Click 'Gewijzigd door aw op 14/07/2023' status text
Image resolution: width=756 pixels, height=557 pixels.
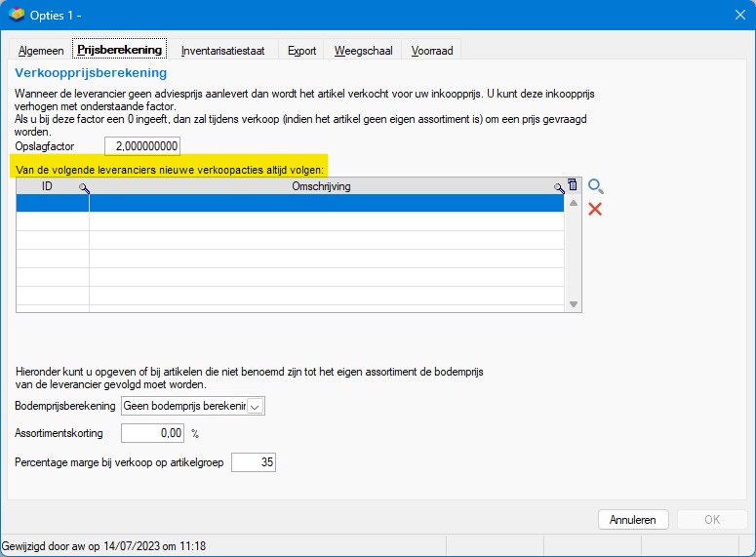(x=103, y=546)
